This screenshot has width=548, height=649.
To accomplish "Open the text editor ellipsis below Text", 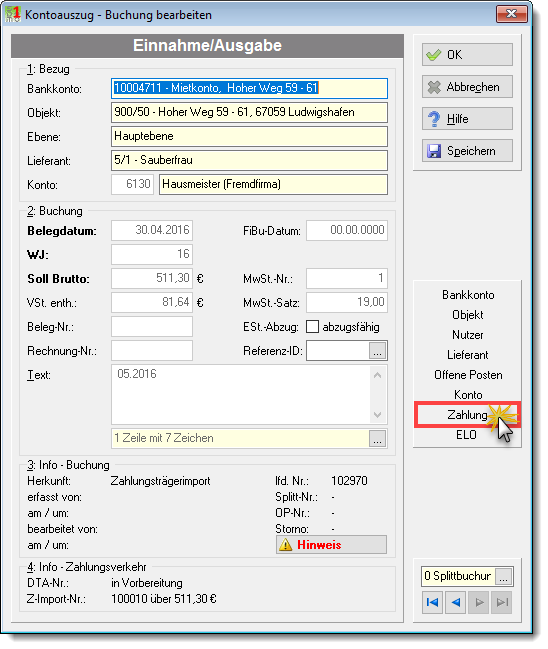I will [377, 439].
